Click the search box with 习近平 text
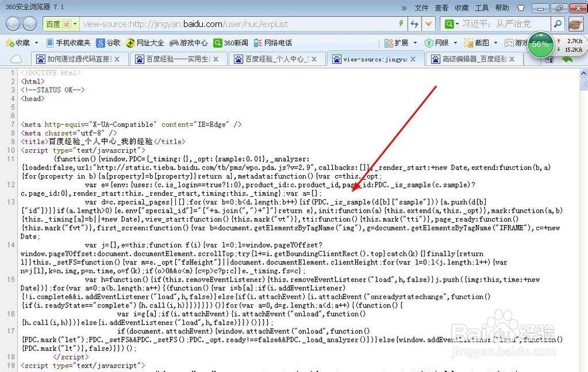 [505, 24]
